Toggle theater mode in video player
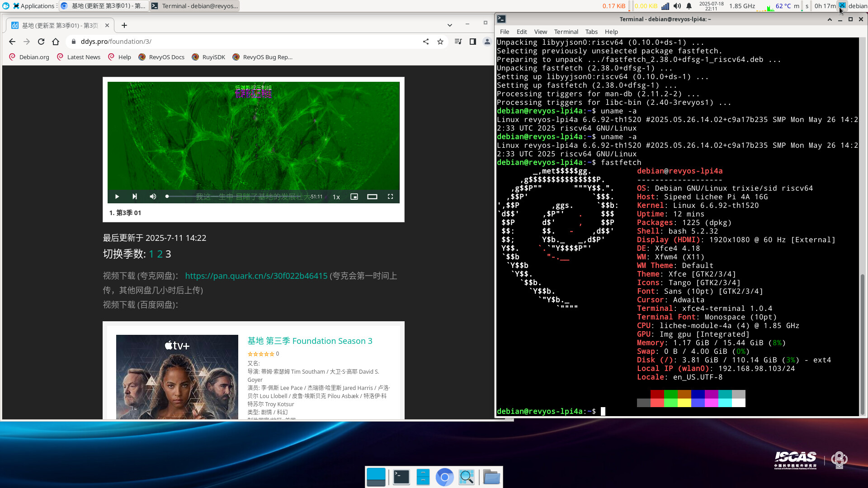 (372, 197)
